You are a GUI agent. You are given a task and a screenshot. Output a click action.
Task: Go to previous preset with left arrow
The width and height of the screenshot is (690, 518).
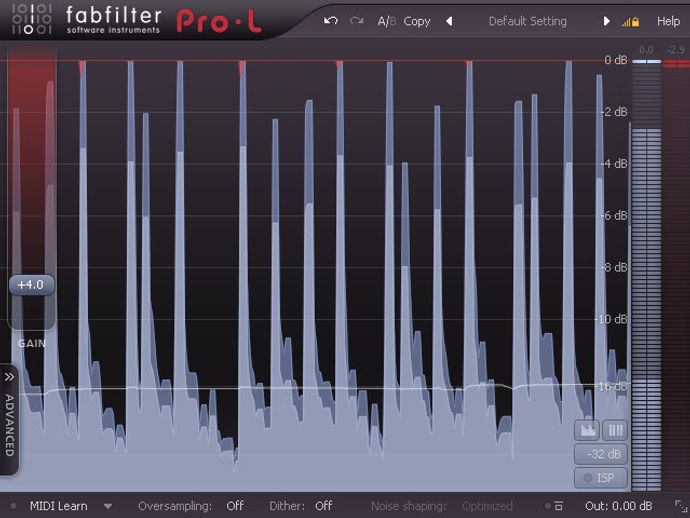coord(449,21)
